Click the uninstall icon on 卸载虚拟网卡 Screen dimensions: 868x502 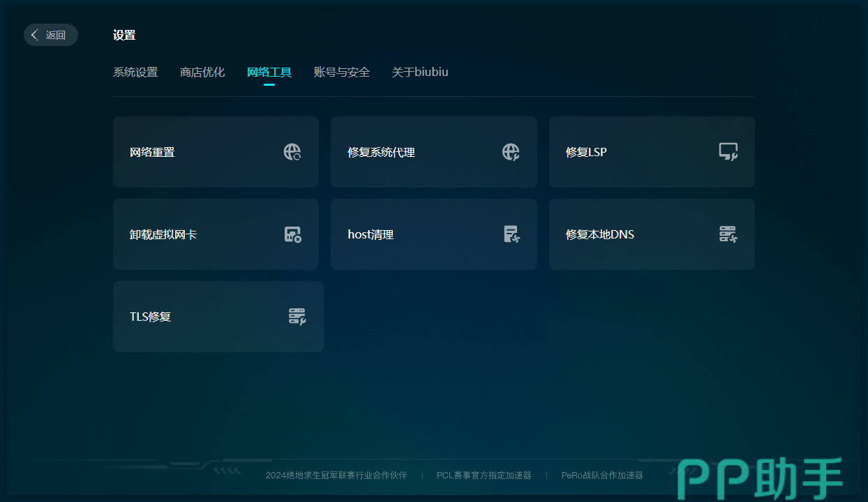(x=292, y=234)
